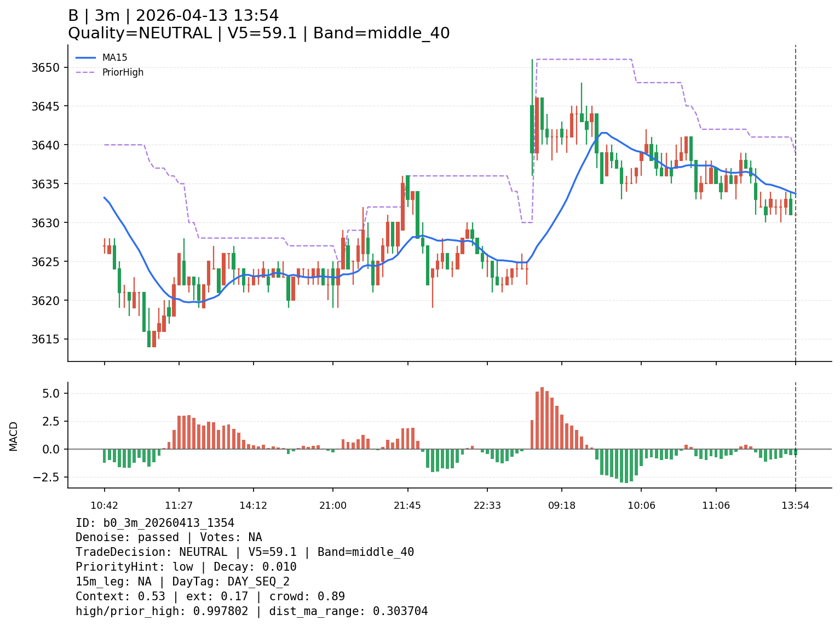
Task: Click the chart title with date 2026-04-13
Action: tap(173, 15)
